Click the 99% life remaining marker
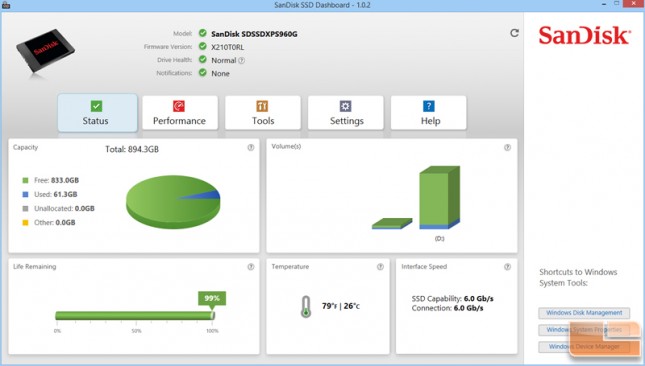 point(212,299)
